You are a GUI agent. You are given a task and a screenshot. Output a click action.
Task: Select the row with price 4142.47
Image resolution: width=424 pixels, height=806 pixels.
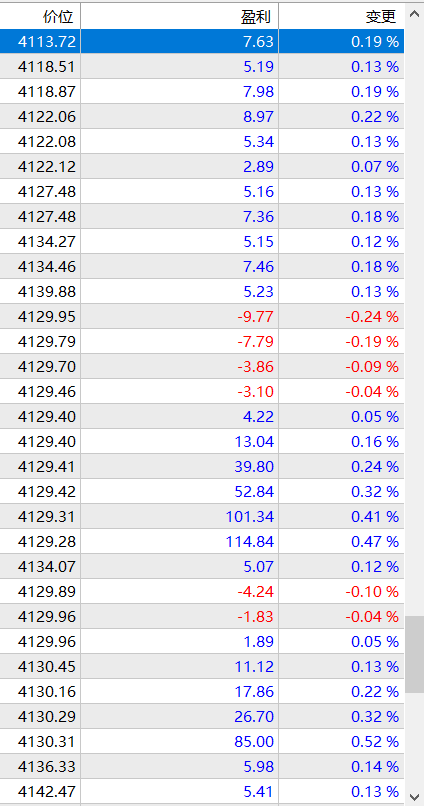point(202,792)
